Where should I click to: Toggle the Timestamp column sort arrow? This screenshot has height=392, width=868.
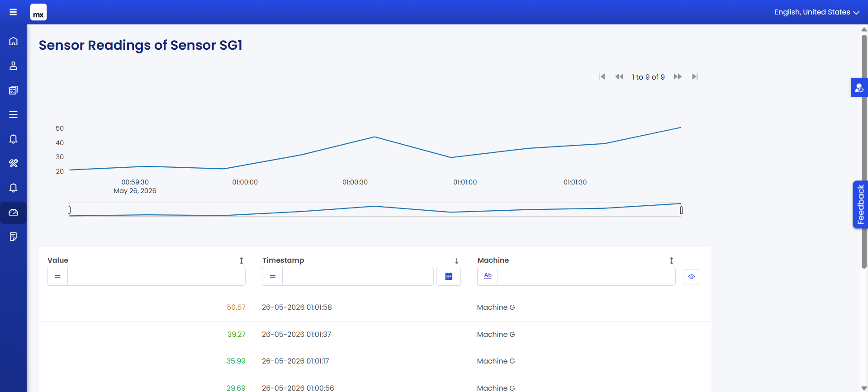457,260
